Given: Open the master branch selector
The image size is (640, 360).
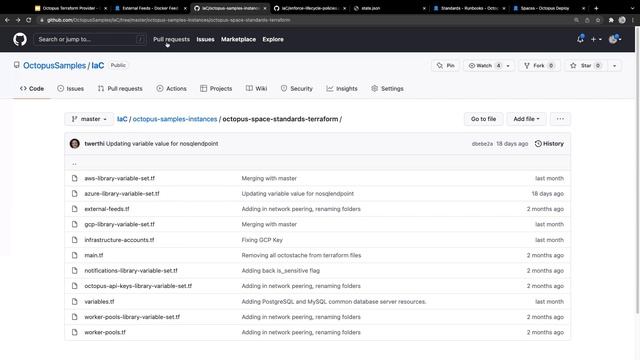Looking at the screenshot, I should pyautogui.click(x=89, y=119).
